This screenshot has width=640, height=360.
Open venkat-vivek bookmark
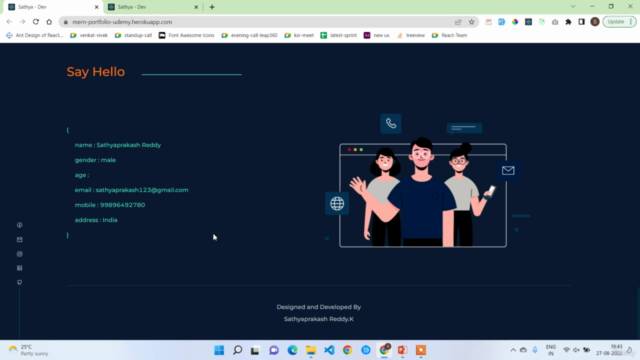tap(89, 36)
